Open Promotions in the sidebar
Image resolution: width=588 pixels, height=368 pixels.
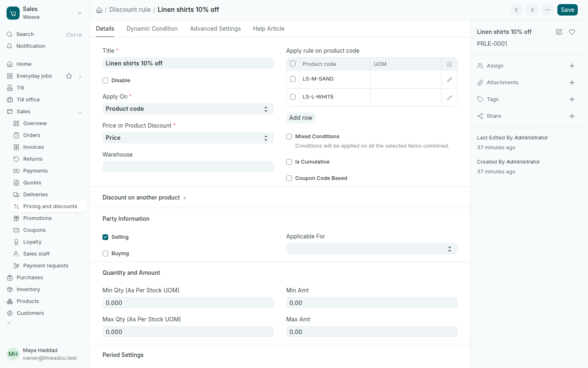[x=48, y=218]
